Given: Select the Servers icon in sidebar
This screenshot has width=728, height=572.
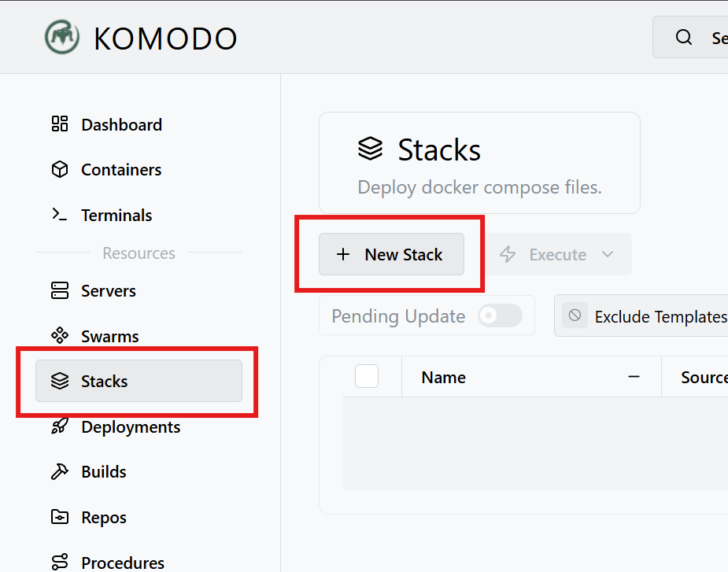Looking at the screenshot, I should [60, 290].
